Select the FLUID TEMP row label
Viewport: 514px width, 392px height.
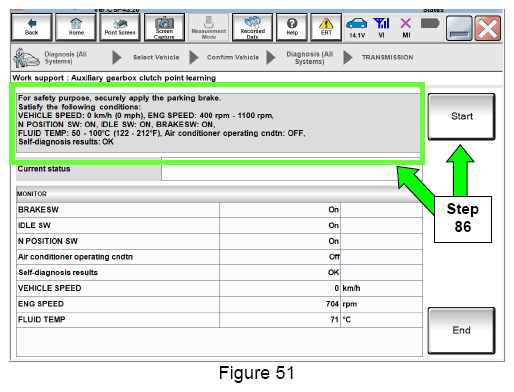[41, 319]
